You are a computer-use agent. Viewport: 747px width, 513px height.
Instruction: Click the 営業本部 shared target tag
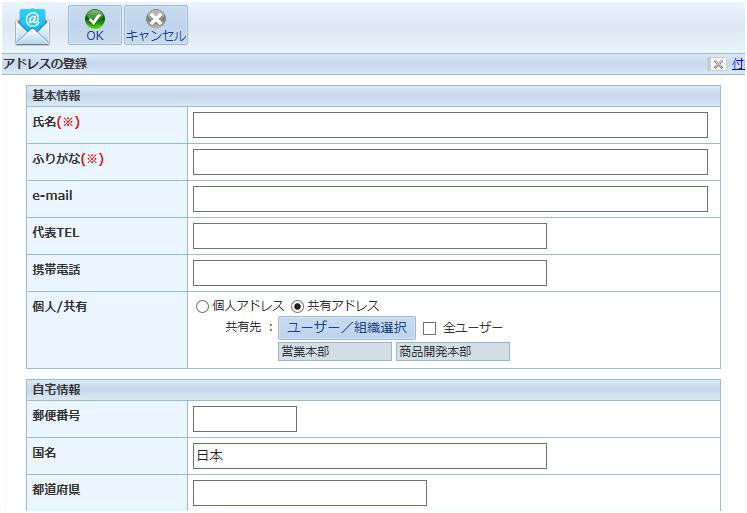334,351
